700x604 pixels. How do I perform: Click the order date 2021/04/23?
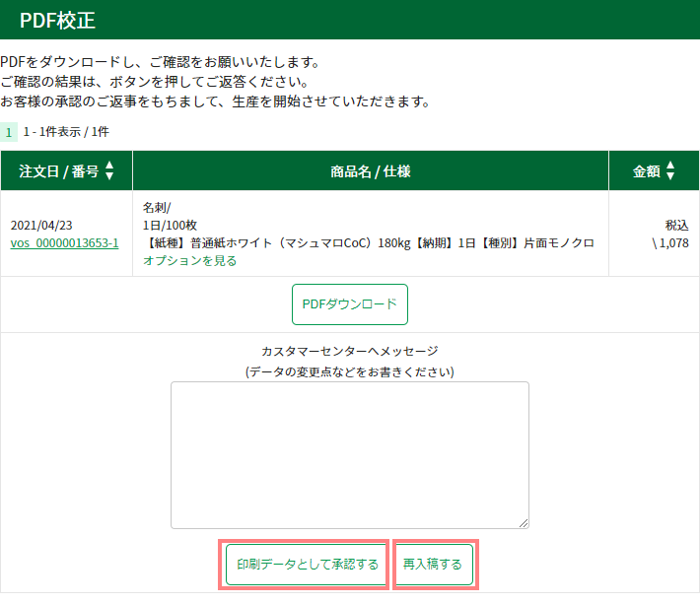click(41, 225)
